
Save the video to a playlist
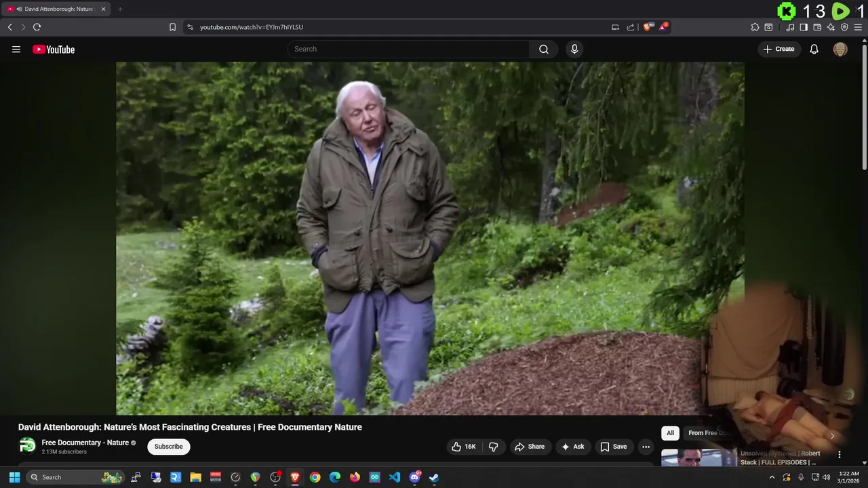(614, 447)
